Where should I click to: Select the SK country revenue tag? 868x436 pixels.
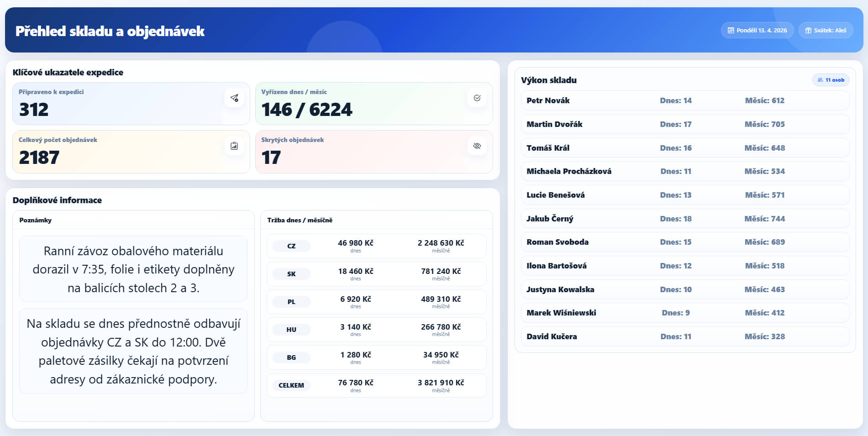pos(291,274)
